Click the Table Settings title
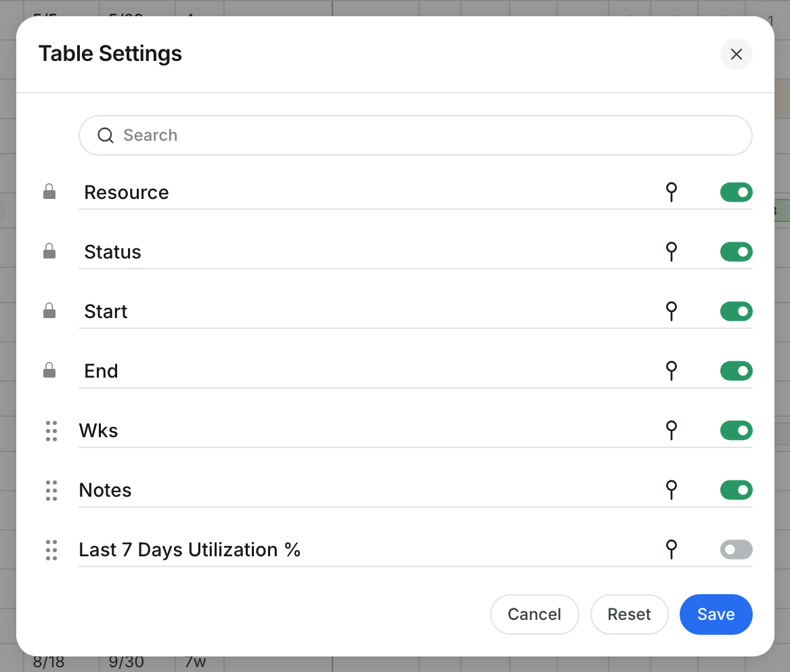790x672 pixels. pos(110,53)
